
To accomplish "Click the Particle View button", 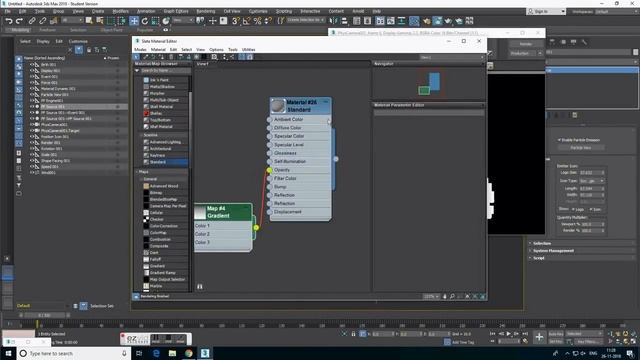I will coord(581,148).
